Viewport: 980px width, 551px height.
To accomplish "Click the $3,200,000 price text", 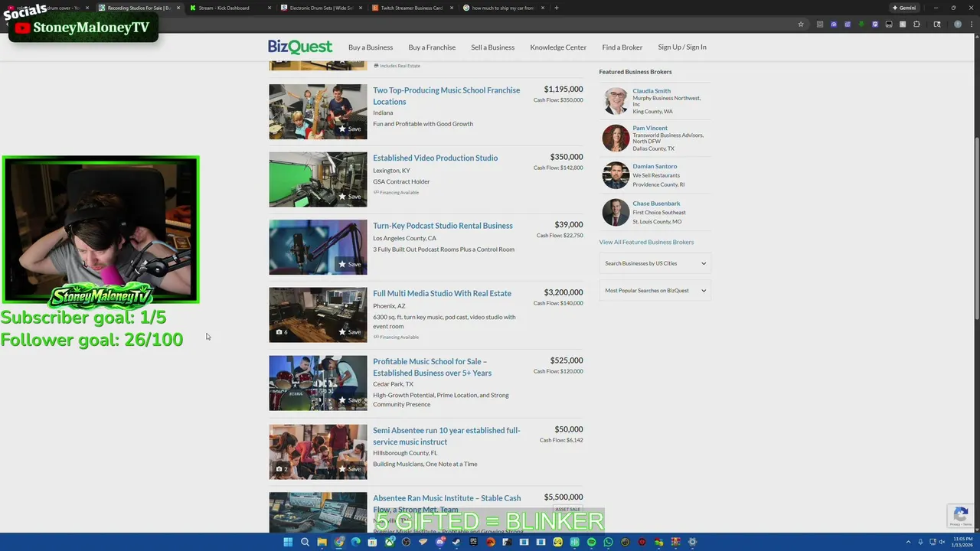I will (563, 292).
